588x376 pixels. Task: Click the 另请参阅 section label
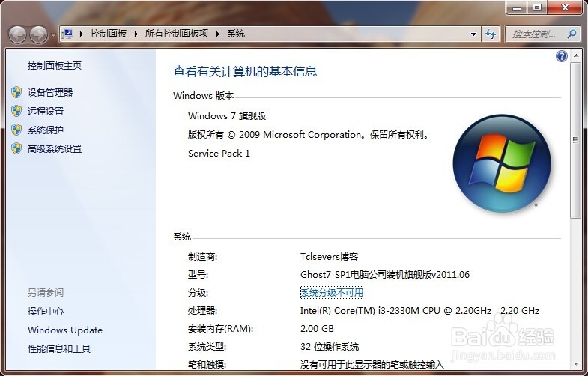(x=46, y=292)
